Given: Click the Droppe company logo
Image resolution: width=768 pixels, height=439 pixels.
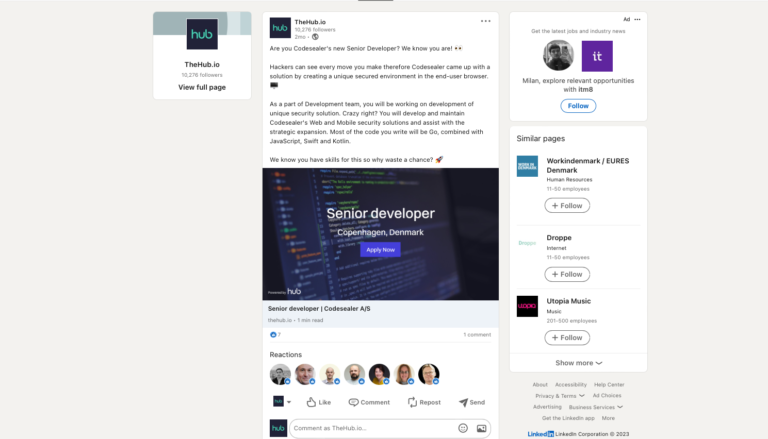Looking at the screenshot, I should click(x=527, y=243).
